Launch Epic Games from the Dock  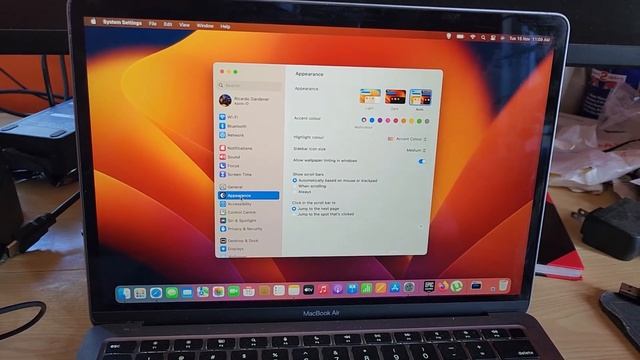click(429, 287)
